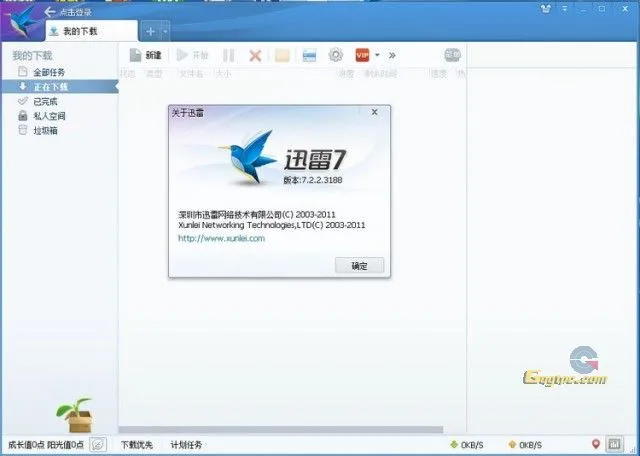The width and height of the screenshot is (640, 456).
Task: Click the pause download toolbar icon
Action: pyautogui.click(x=229, y=56)
